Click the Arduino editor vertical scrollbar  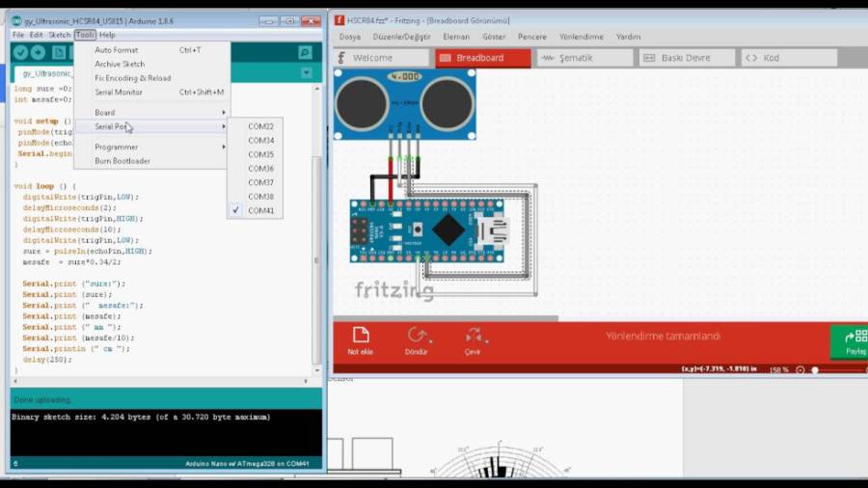coord(316,260)
